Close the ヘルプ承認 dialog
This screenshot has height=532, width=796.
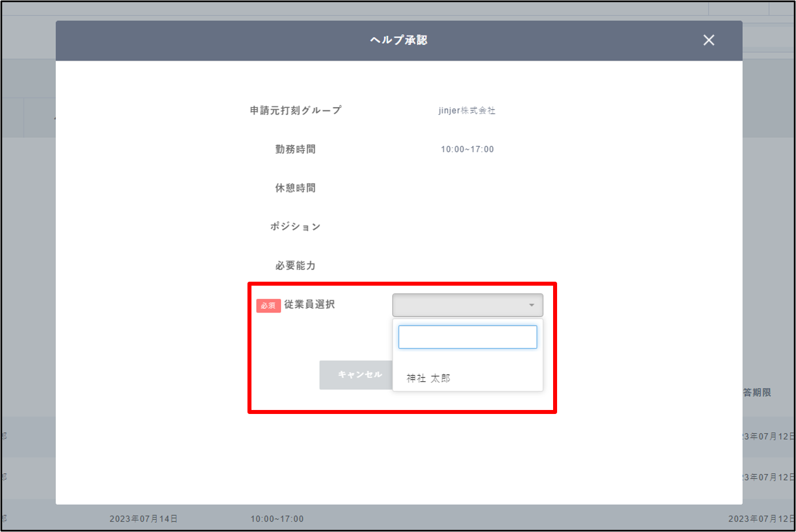(x=709, y=40)
